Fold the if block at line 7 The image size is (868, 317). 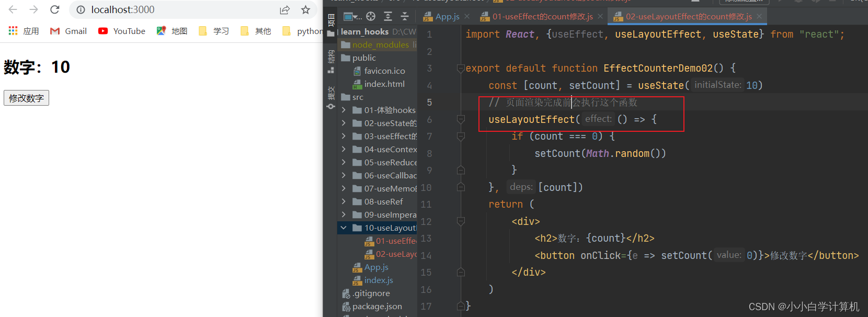[x=461, y=137]
